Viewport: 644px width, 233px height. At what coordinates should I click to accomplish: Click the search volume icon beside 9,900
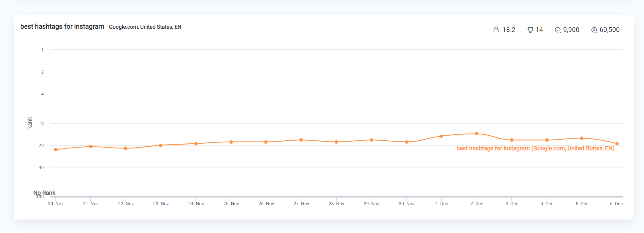[558, 30]
